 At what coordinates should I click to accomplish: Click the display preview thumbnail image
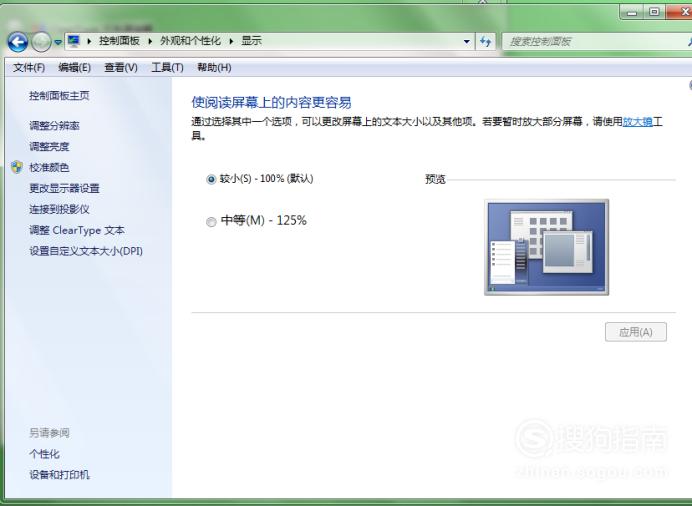pos(546,247)
